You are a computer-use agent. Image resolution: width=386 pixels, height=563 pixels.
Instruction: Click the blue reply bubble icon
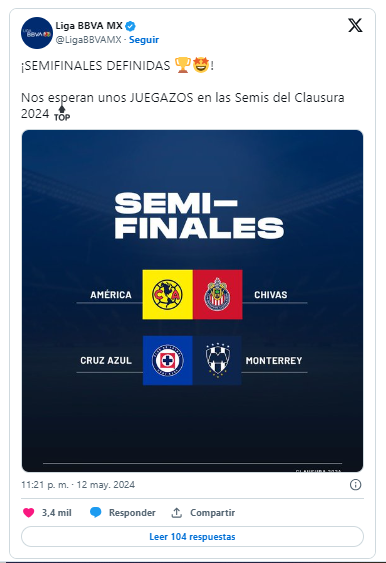(96, 512)
